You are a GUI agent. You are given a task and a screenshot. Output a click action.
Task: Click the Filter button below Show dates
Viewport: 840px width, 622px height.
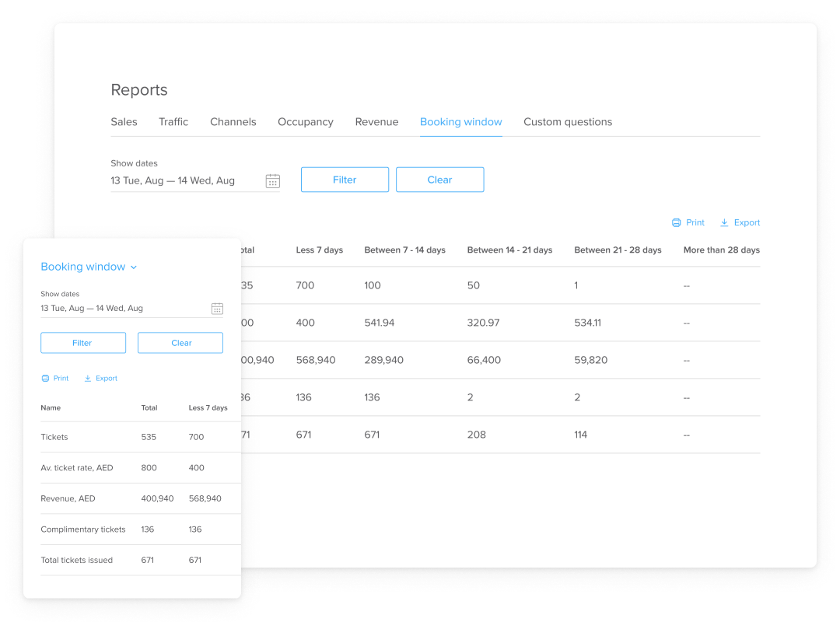(x=345, y=180)
